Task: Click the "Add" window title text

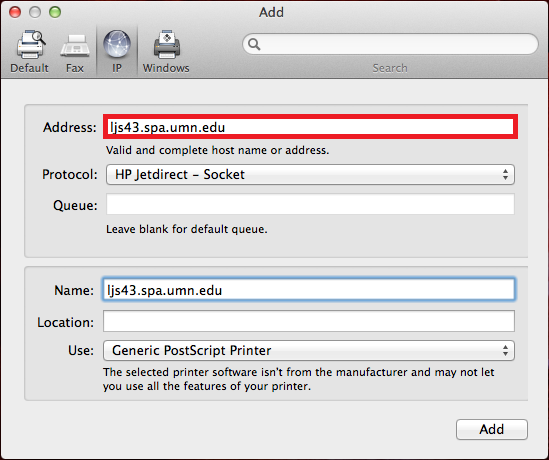Action: coord(271,12)
